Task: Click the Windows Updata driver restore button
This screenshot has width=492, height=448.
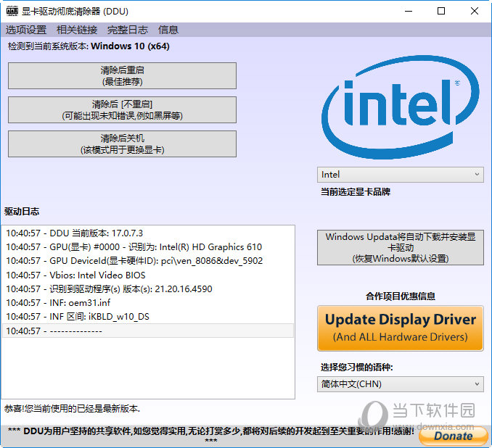Action: [401, 248]
